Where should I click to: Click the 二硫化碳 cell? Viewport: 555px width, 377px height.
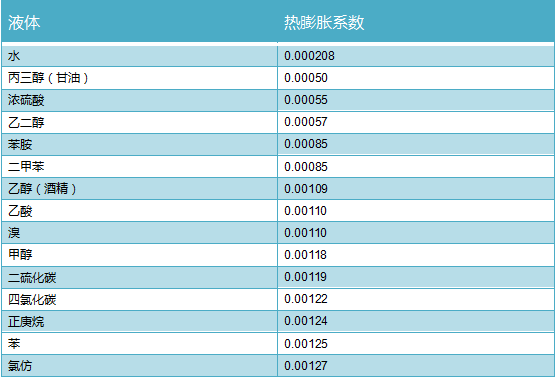(139, 277)
